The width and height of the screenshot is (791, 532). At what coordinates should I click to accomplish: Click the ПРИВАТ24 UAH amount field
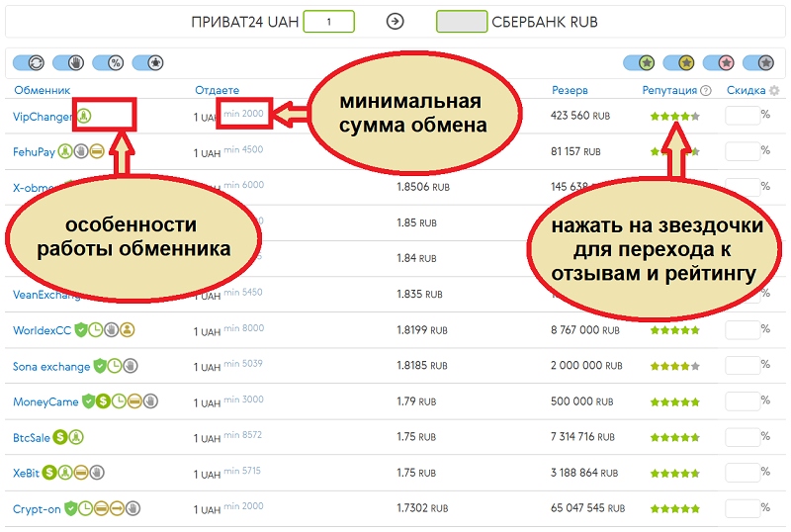329,22
